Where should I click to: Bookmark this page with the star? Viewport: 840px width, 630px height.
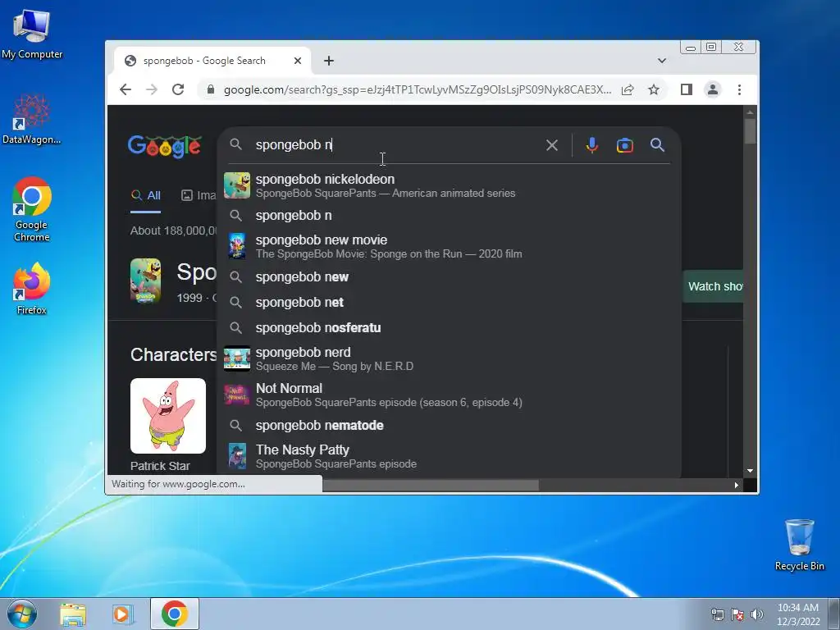click(x=654, y=89)
